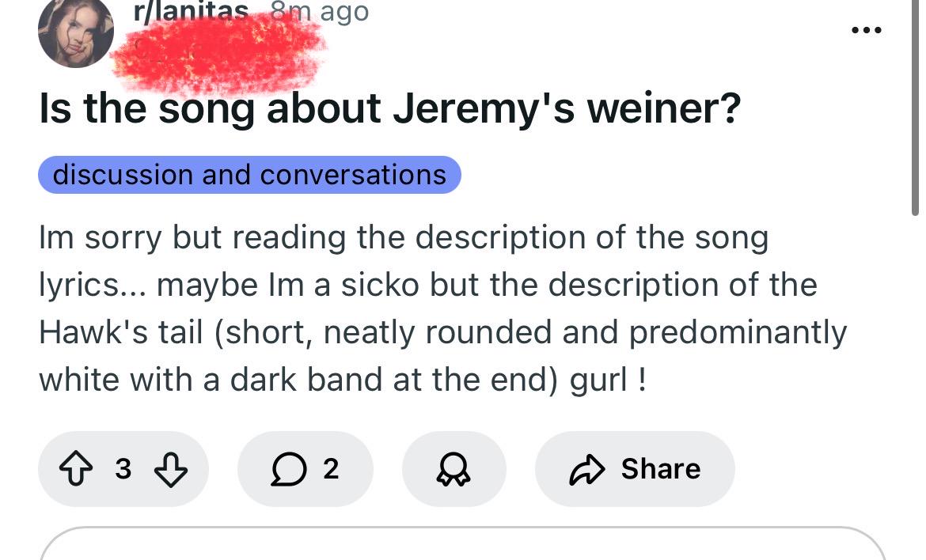This screenshot has width=926, height=560.
Task: Go to the r/lanitas community
Action: click(191, 11)
